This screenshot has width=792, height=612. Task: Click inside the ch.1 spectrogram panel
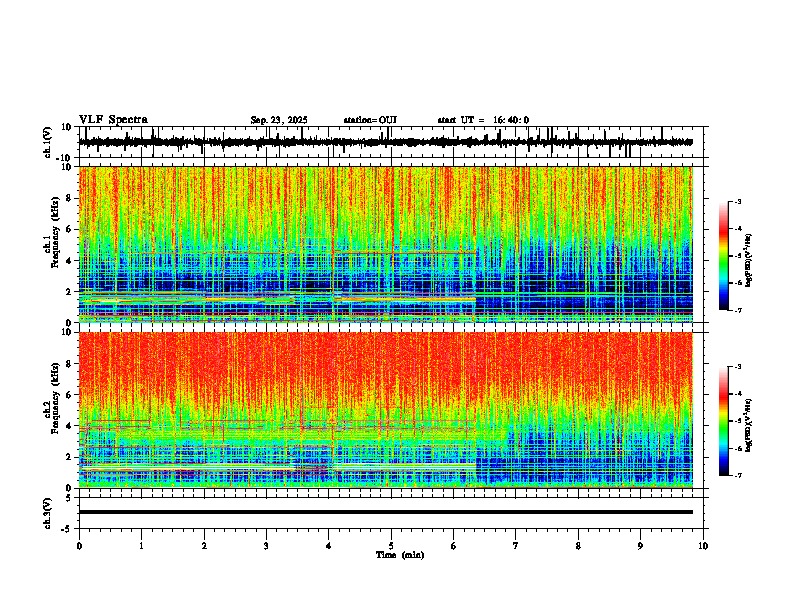coord(386,244)
